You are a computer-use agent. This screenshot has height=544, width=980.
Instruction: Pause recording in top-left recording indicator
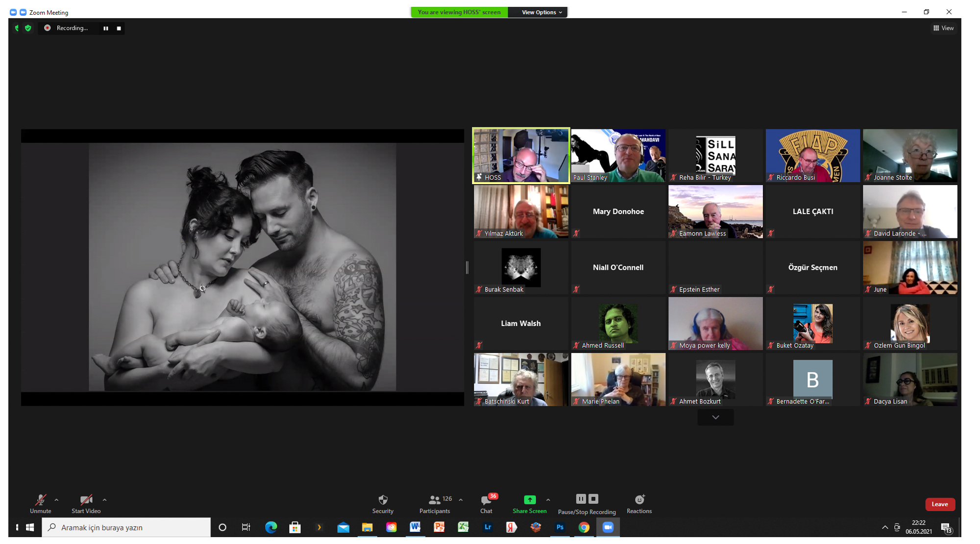tap(106, 28)
